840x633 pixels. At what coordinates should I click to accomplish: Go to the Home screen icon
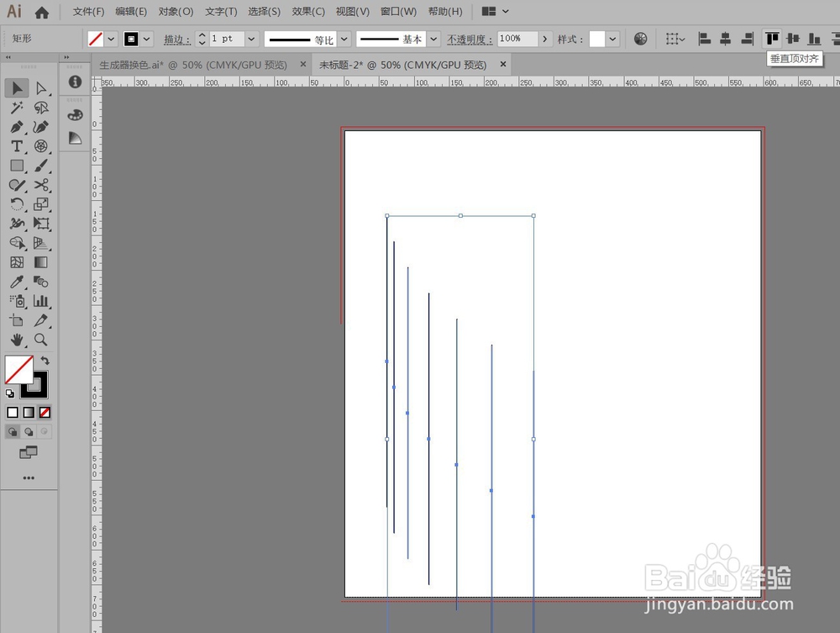pyautogui.click(x=42, y=12)
